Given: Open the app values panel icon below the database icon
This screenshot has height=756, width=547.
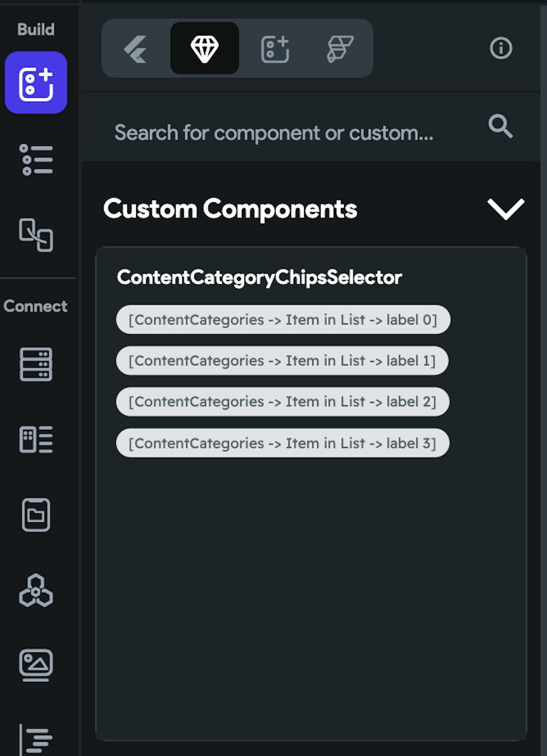Looking at the screenshot, I should 36,440.
